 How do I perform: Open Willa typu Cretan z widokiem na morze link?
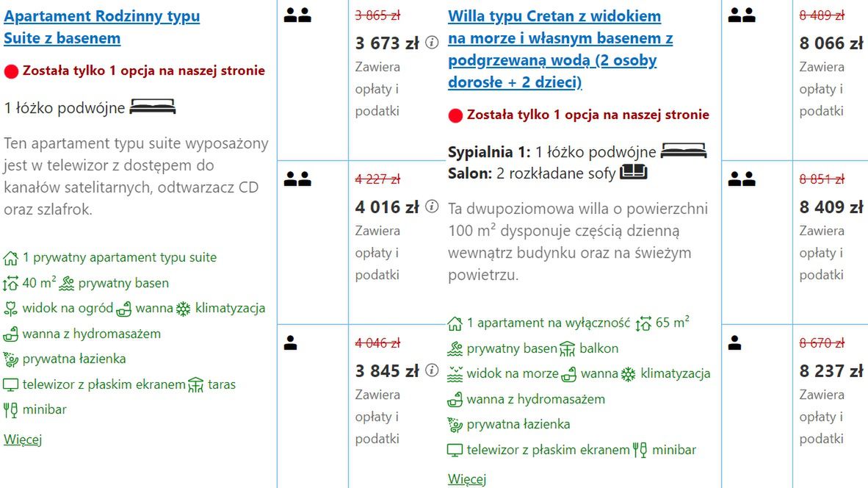(560, 49)
